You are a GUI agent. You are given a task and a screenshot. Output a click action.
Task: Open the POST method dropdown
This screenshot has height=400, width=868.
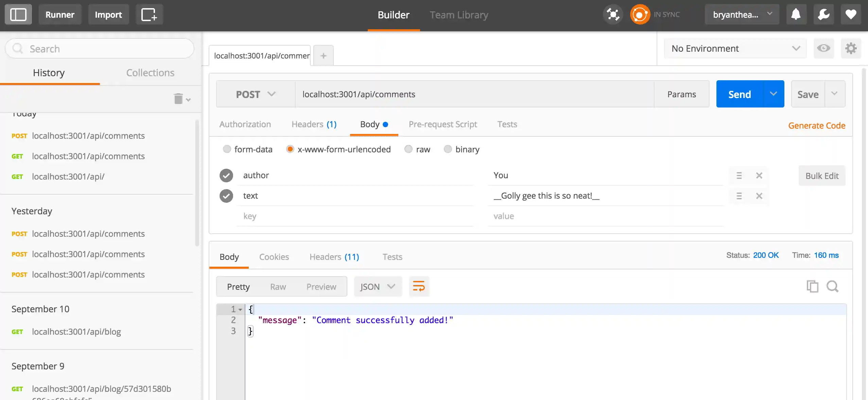pos(256,94)
